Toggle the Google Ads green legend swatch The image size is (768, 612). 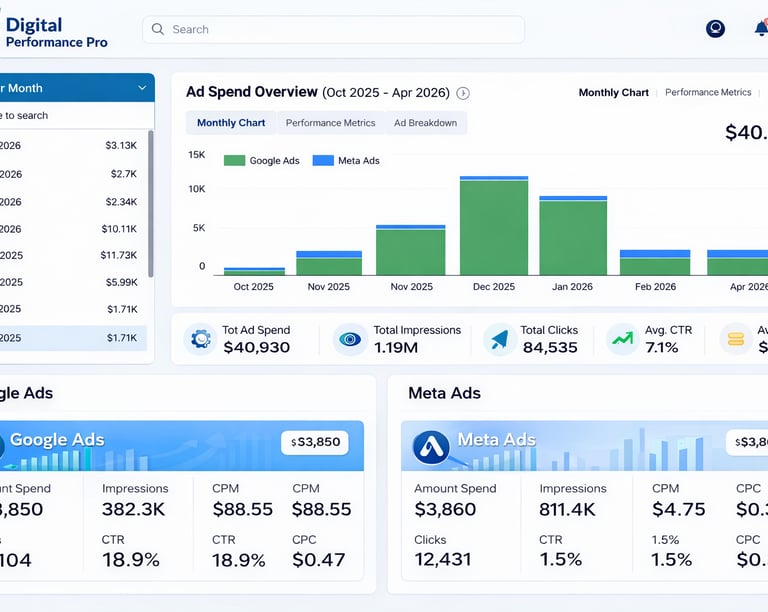coord(234,161)
